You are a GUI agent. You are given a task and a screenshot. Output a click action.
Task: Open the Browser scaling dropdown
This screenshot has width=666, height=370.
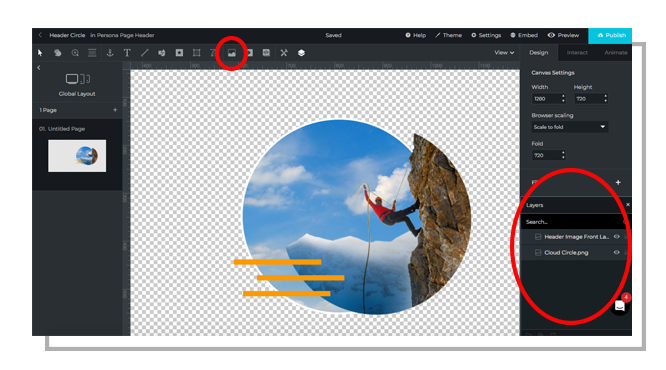click(x=570, y=127)
